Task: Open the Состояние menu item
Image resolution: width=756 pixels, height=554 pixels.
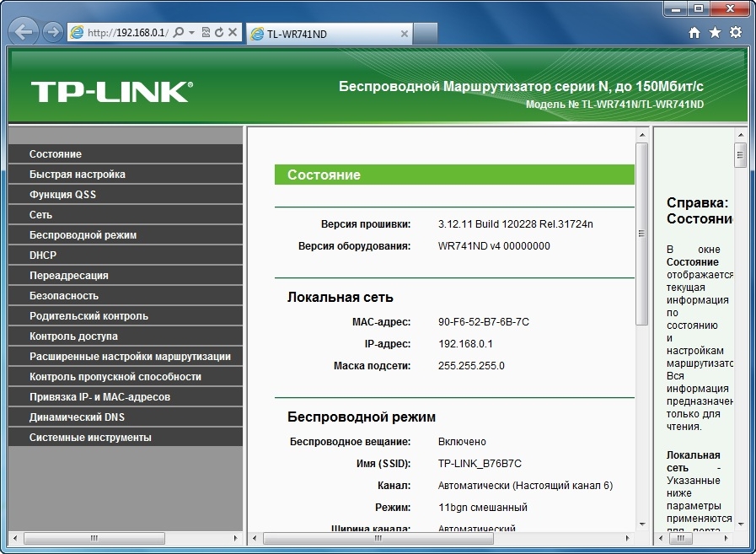Action: click(x=126, y=154)
